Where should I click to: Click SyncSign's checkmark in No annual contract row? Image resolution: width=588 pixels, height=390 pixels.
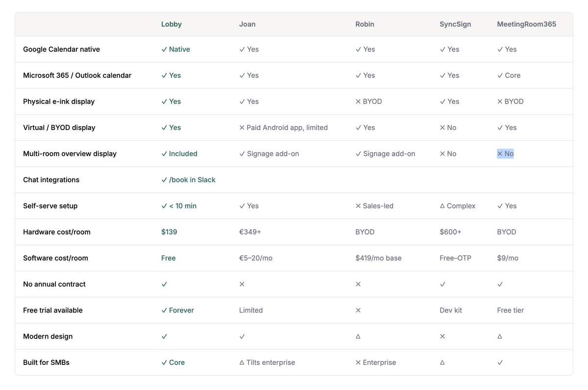(x=442, y=284)
